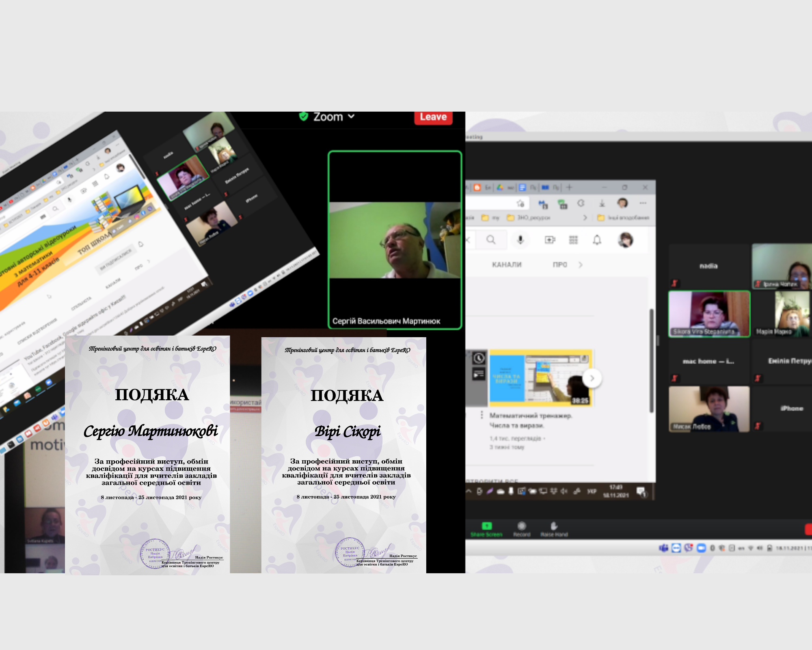Click the Watch later clock icon

479,358
